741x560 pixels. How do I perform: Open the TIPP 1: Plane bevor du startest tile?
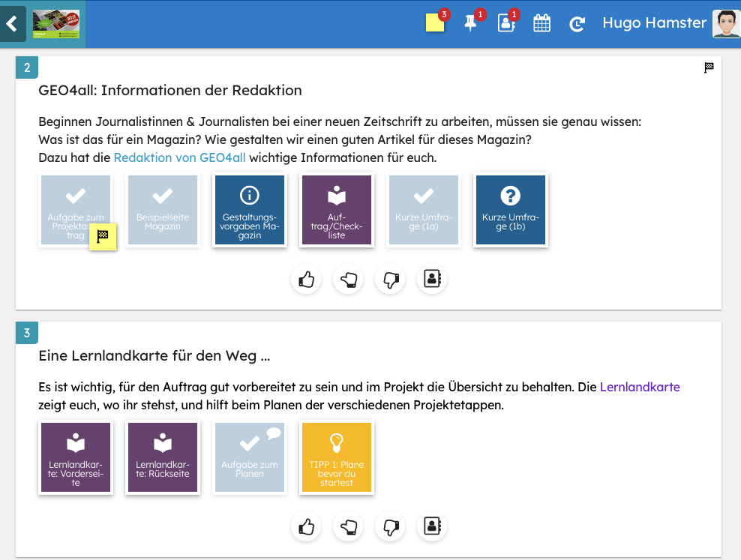pos(336,457)
